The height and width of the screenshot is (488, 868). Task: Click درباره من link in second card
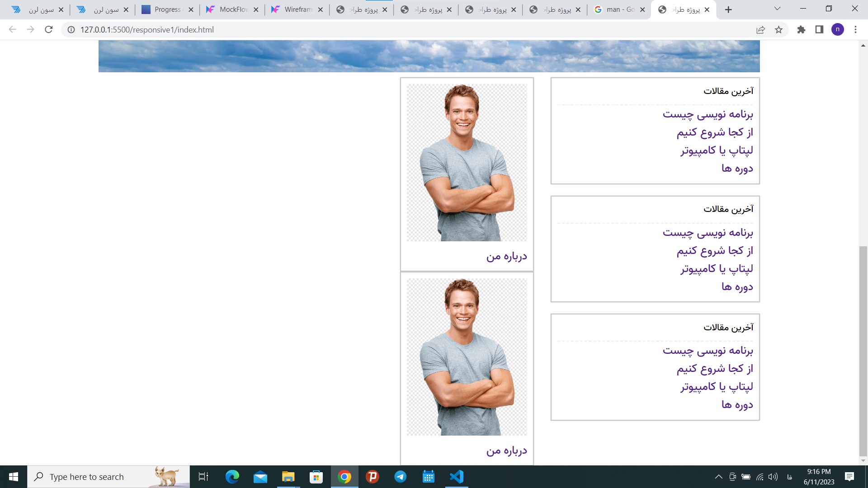click(x=506, y=450)
